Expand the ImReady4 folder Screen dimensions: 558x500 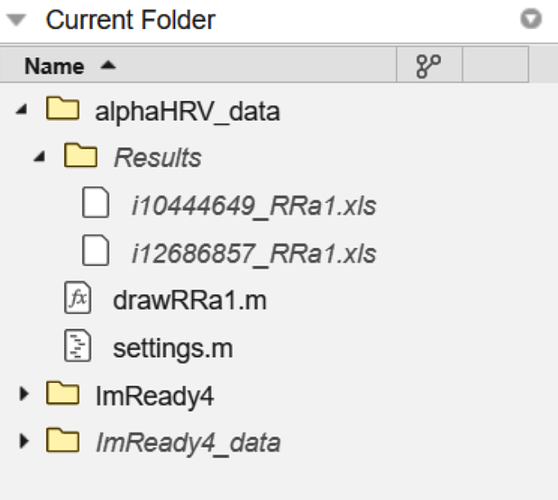click(24, 394)
